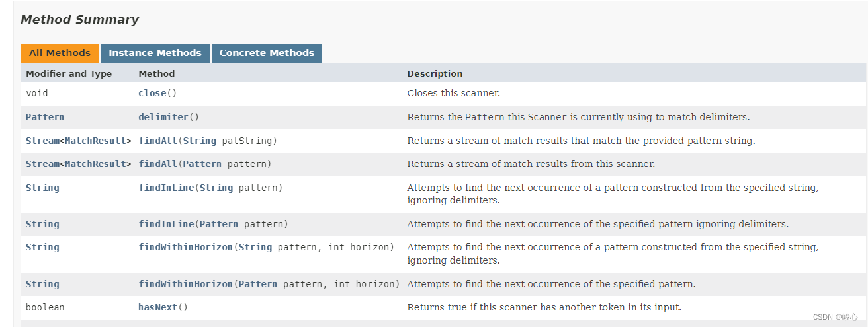This screenshot has width=868, height=327.
Task: Click findWithinHorizon(Pattern pattern, int horizon) link
Action: [185, 284]
